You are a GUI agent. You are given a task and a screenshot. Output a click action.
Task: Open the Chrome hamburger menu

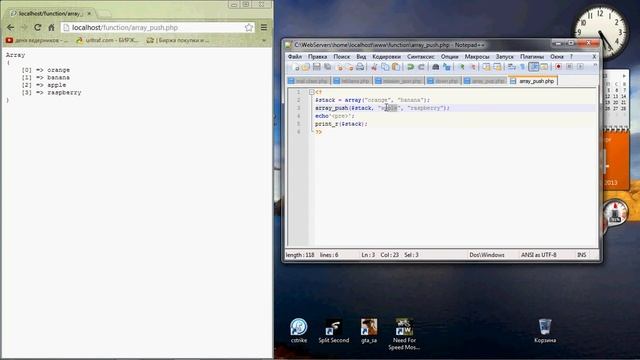point(264,27)
